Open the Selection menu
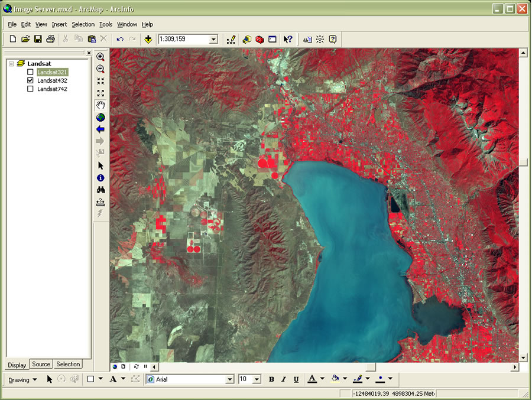The width and height of the screenshot is (532, 400). click(x=83, y=24)
